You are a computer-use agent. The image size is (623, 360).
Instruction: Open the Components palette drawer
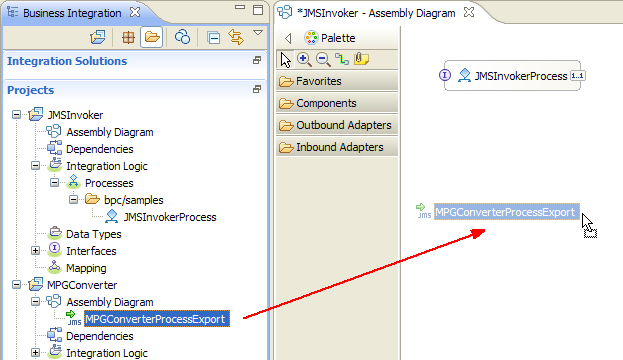(x=337, y=103)
